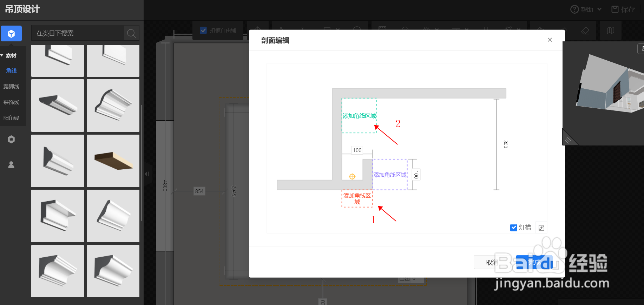Select the top row right molding thumbnail
This screenshot has width=644, height=305.
point(113,61)
